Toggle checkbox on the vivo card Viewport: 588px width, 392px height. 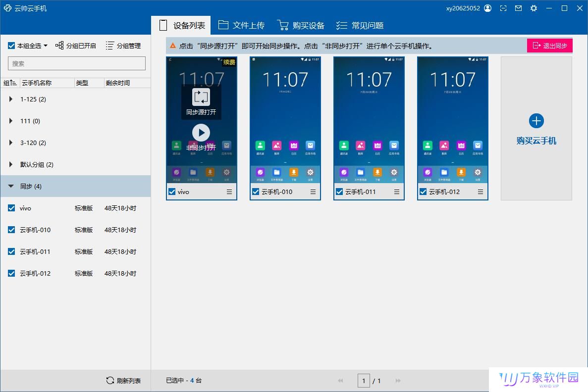[172, 192]
